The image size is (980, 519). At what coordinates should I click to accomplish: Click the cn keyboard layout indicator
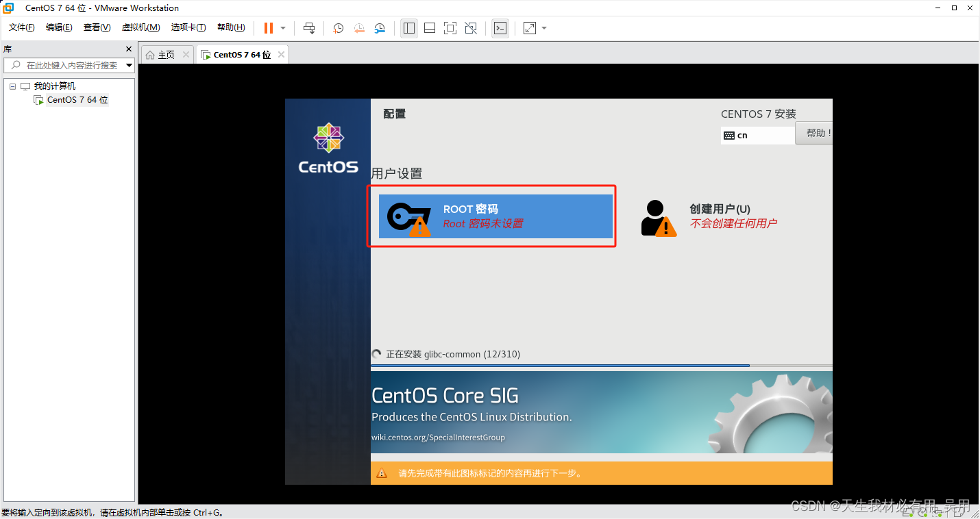point(757,136)
